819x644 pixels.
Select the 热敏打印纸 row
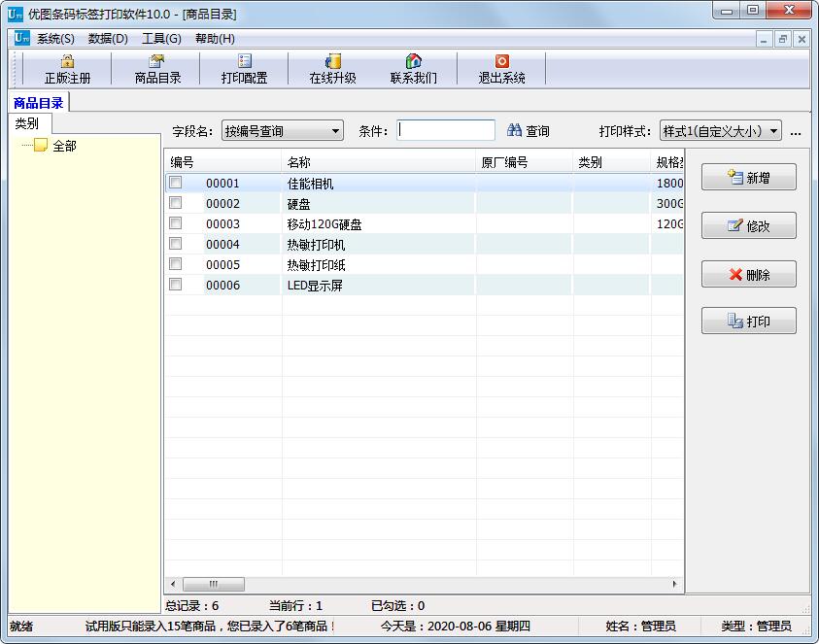pyautogui.click(x=425, y=265)
